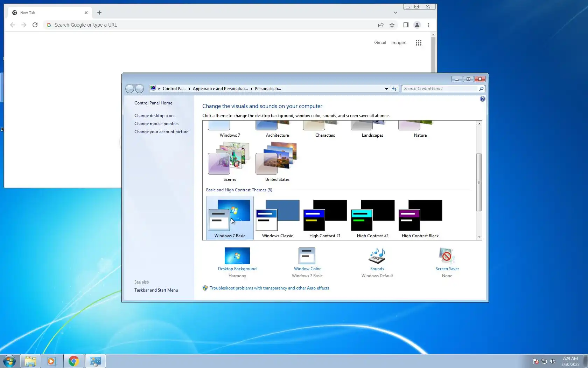Click the Control Panel breadcrumb
This screenshot has height=368, width=588.
click(x=174, y=89)
